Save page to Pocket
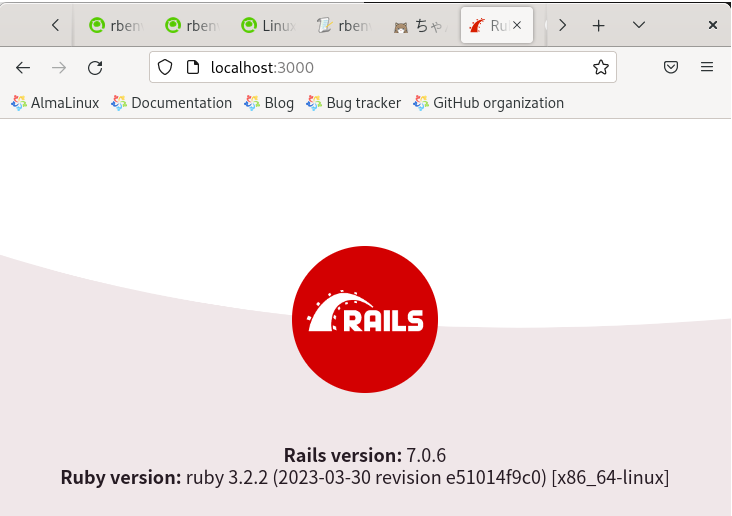Screen dimensions: 732x516 [671, 67]
